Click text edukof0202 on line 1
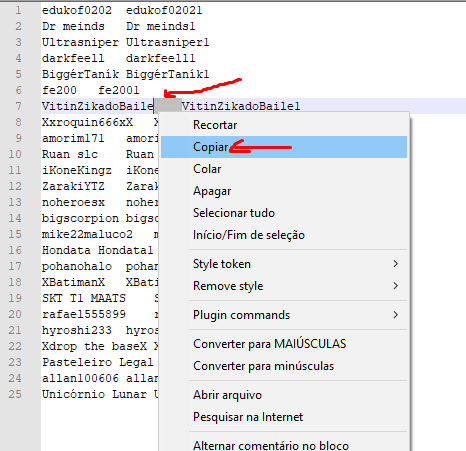The height and width of the screenshot is (451, 466). click(77, 10)
